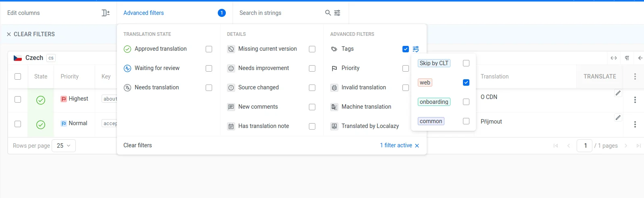Image resolution: width=644 pixels, height=198 pixels.
Task: Tick the onboarding tag checkbox
Action: (466, 102)
